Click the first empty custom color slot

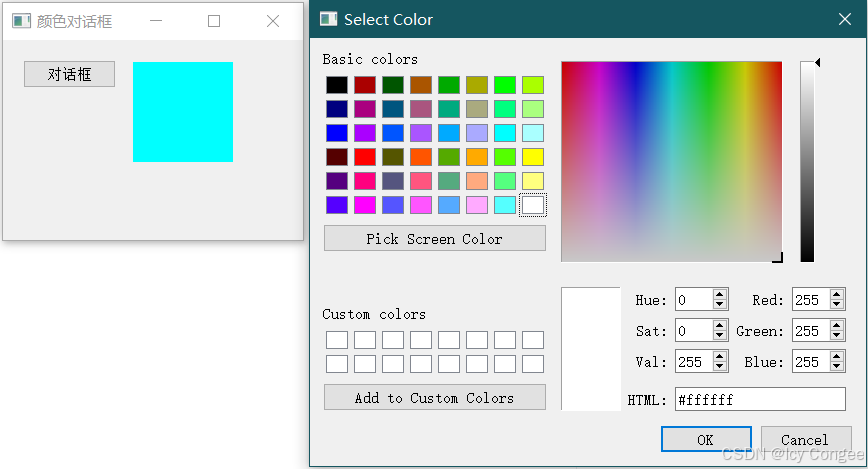coord(337,339)
